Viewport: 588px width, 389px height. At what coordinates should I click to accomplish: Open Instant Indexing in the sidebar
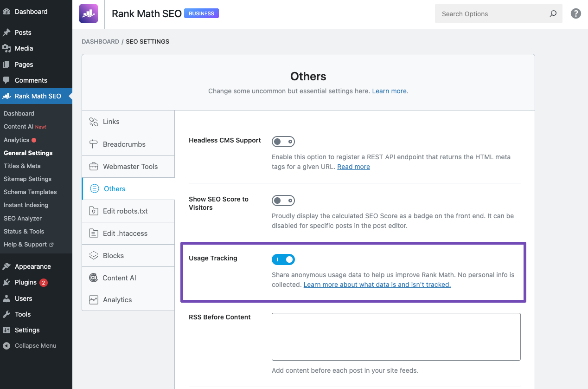[26, 205]
